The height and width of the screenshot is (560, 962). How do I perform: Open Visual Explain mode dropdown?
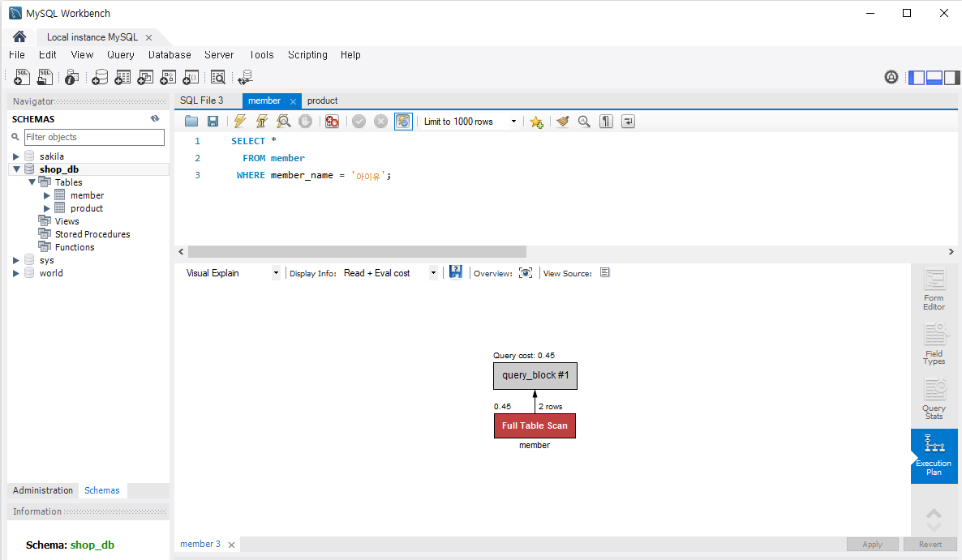[276, 273]
